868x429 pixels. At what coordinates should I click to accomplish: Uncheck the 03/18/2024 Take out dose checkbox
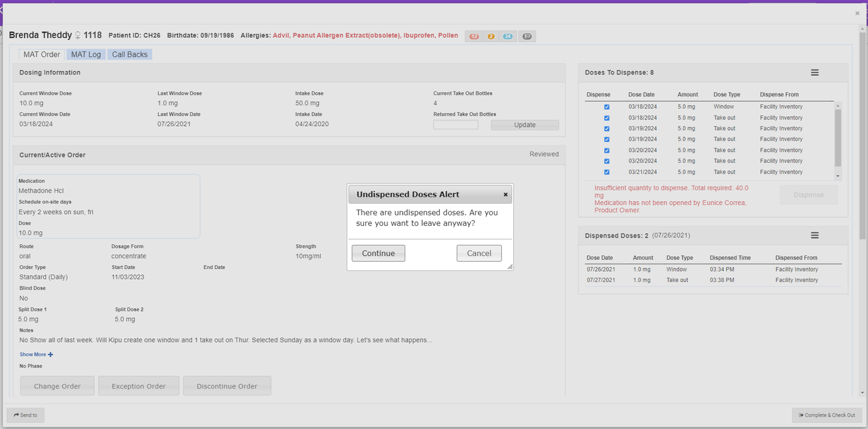[607, 118]
